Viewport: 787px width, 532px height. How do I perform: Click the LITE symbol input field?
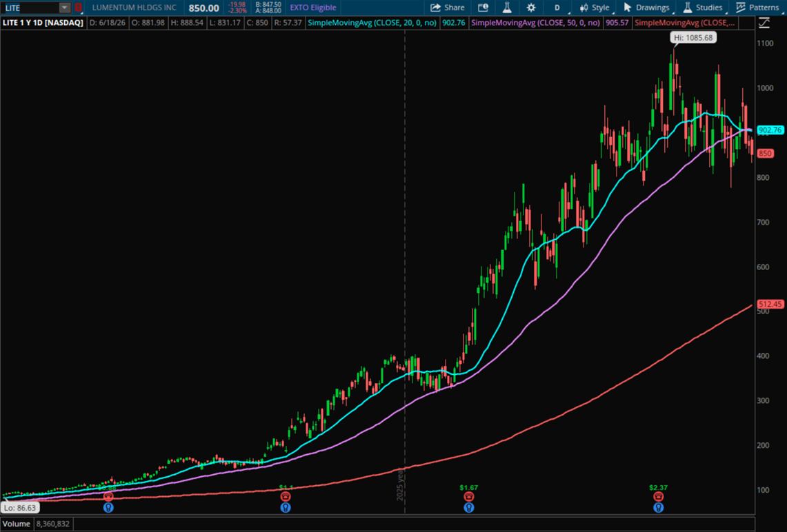point(30,8)
